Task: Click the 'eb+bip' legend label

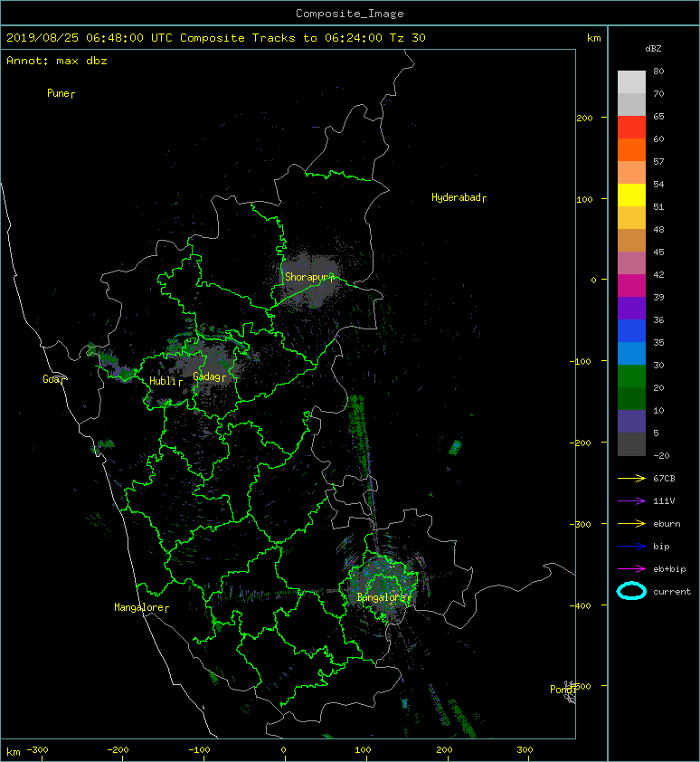Action: (x=669, y=568)
